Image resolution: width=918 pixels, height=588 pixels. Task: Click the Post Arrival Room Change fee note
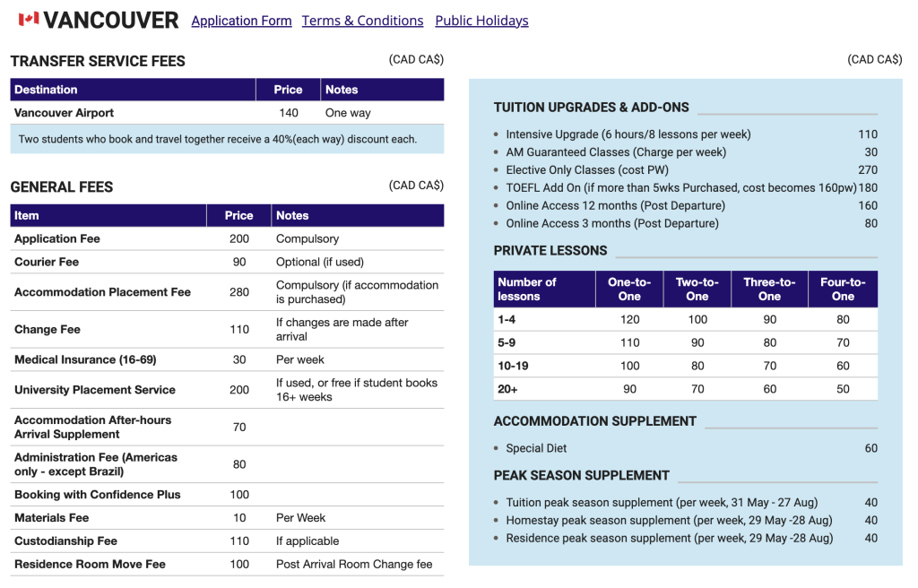pyautogui.click(x=354, y=564)
